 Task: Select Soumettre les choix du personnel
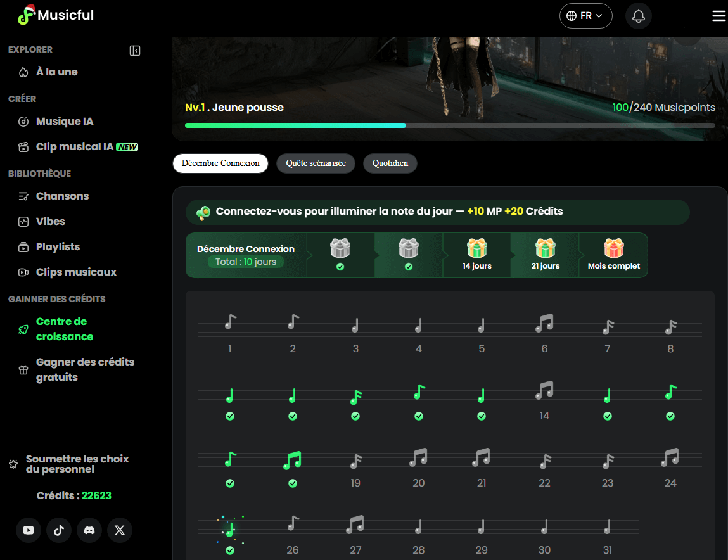[x=77, y=464]
